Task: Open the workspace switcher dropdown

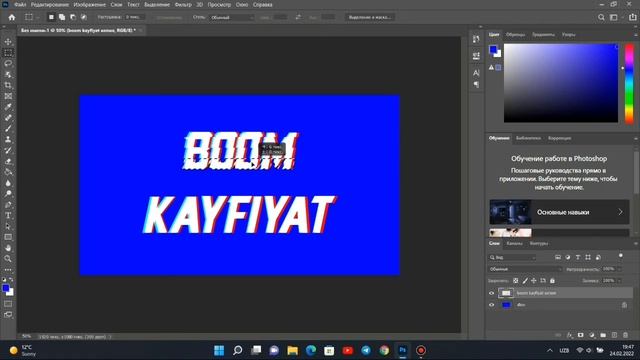Action: click(x=613, y=17)
